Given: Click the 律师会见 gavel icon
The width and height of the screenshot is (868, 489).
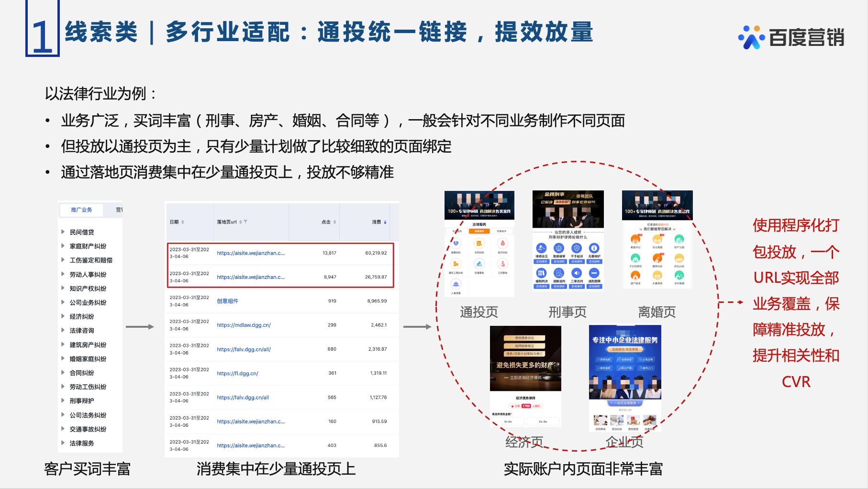Looking at the screenshot, I should 541,248.
